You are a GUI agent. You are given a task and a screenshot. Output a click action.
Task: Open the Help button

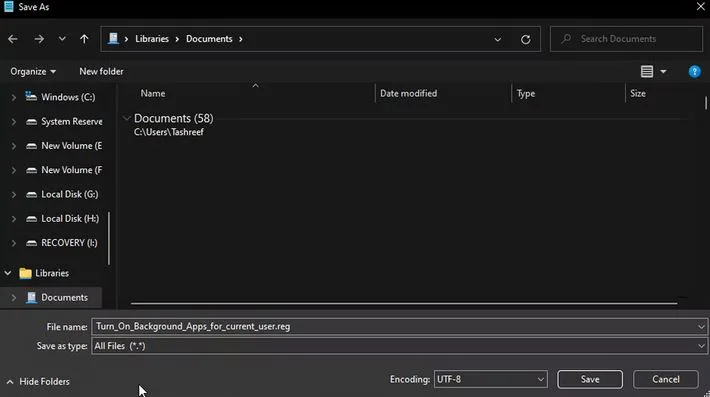coord(694,72)
